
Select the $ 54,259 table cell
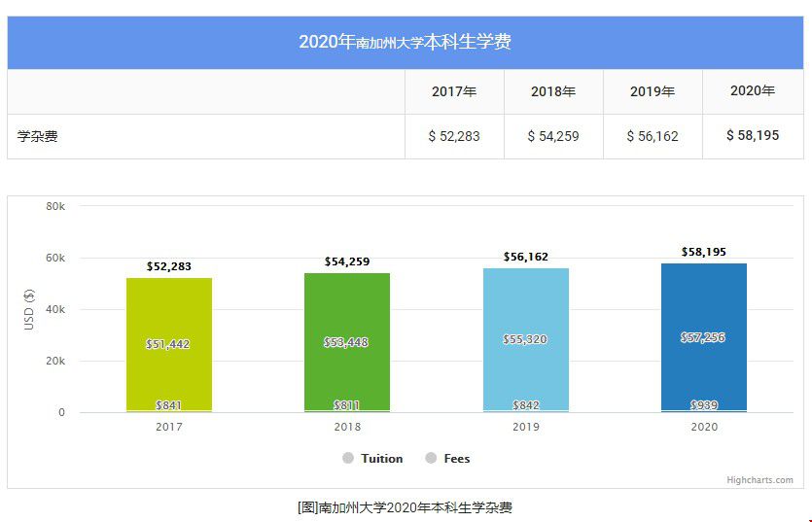(x=553, y=136)
